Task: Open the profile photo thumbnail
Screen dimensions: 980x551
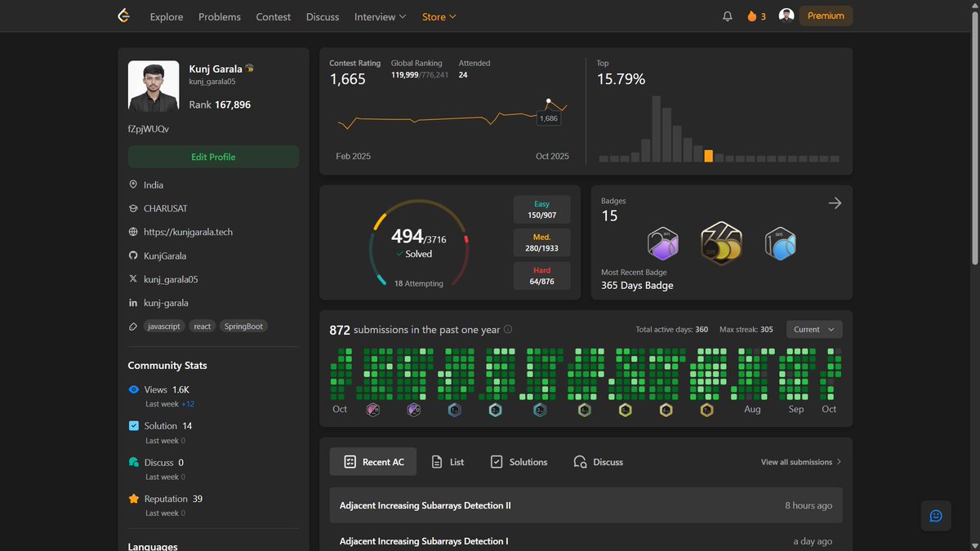Action: coord(154,86)
